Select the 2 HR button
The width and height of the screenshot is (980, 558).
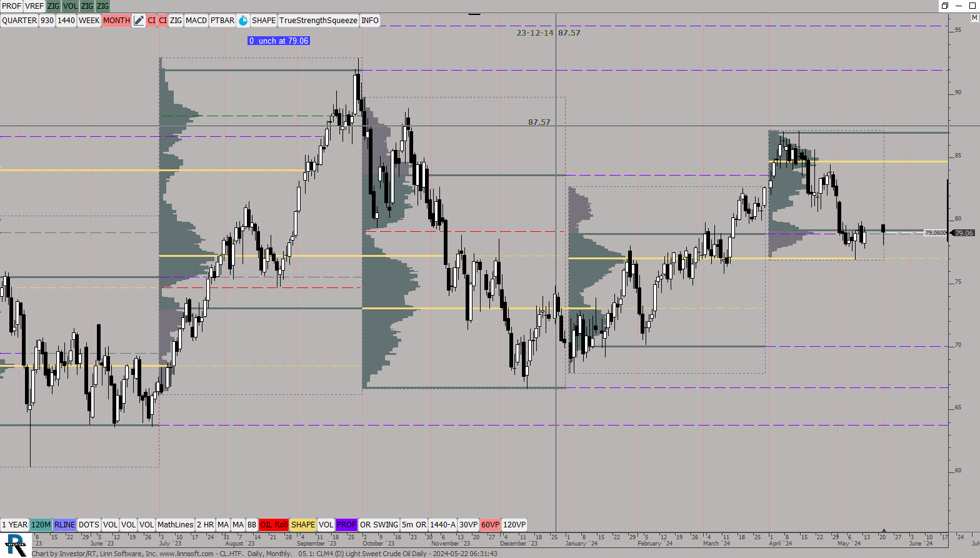pos(205,525)
